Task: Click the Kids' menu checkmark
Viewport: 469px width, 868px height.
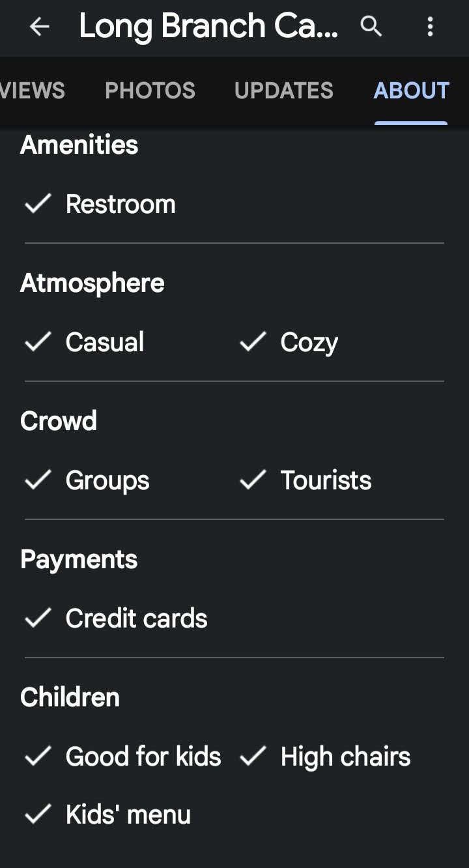Action: click(38, 815)
